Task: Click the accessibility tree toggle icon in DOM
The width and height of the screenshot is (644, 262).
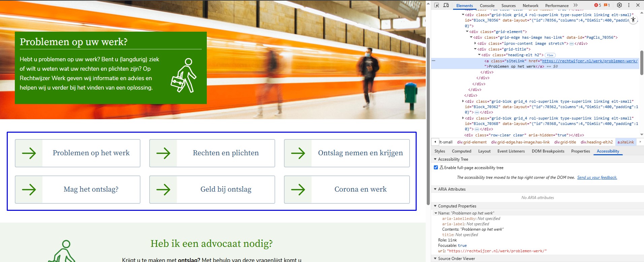Action: (633, 20)
